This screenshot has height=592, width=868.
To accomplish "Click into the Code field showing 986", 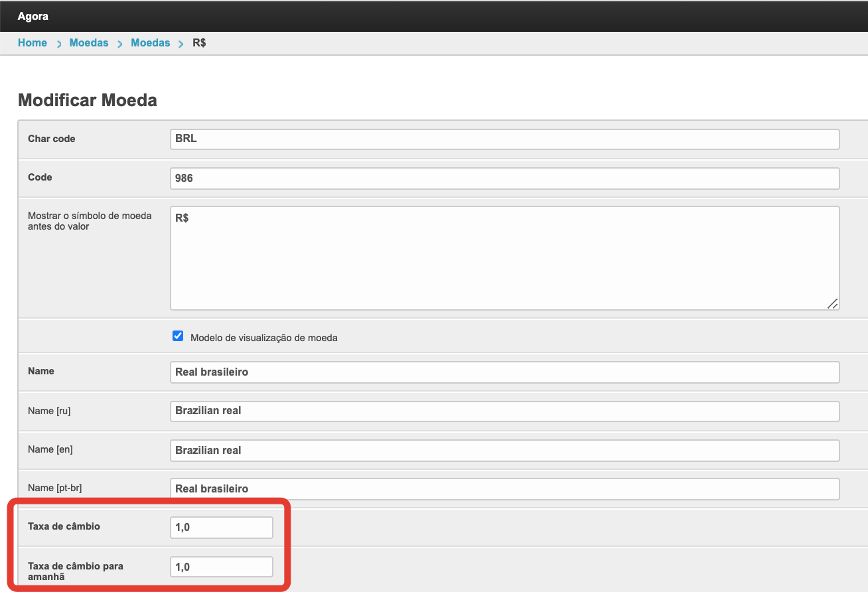I will [x=504, y=179].
